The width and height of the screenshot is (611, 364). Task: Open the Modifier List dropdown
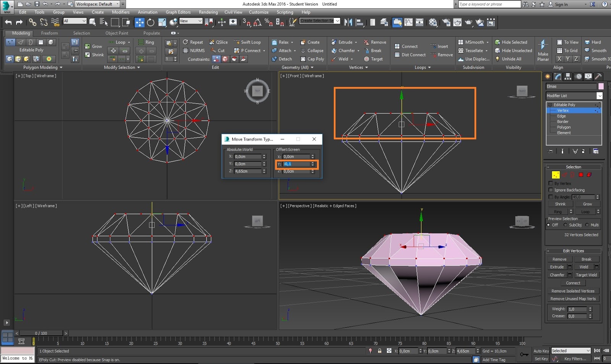coord(599,96)
